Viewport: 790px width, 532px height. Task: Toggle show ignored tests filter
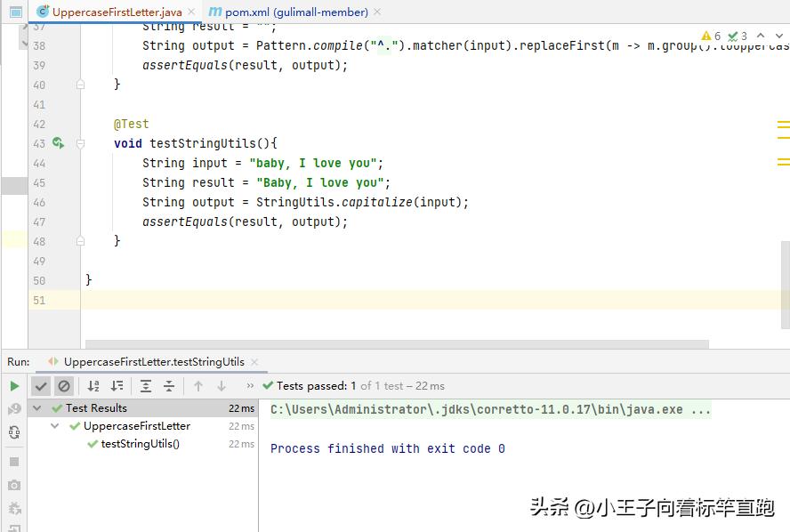click(x=64, y=386)
